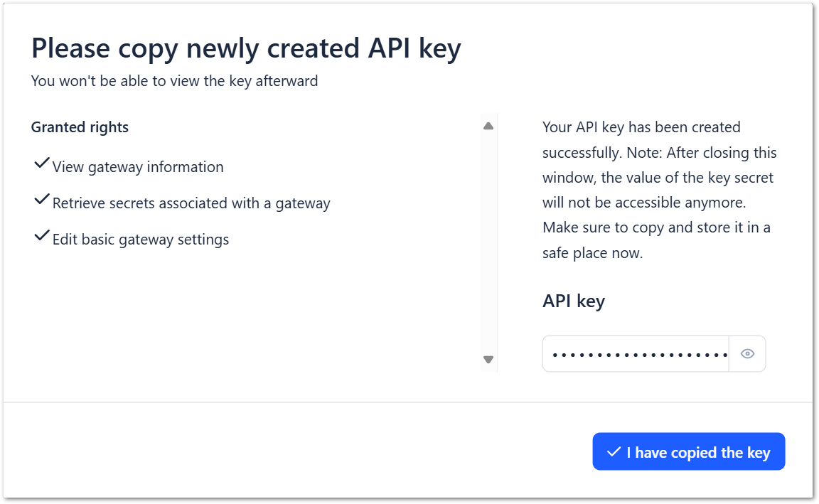Click the scrollbar up arrow in rights list
Viewport: 819px width, 504px height.
pos(488,127)
